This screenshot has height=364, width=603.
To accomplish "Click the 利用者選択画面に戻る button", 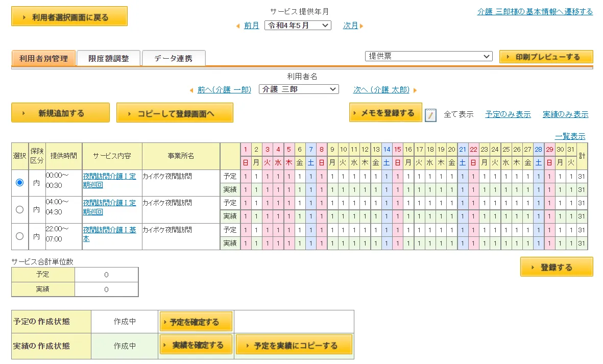I will point(69,16).
